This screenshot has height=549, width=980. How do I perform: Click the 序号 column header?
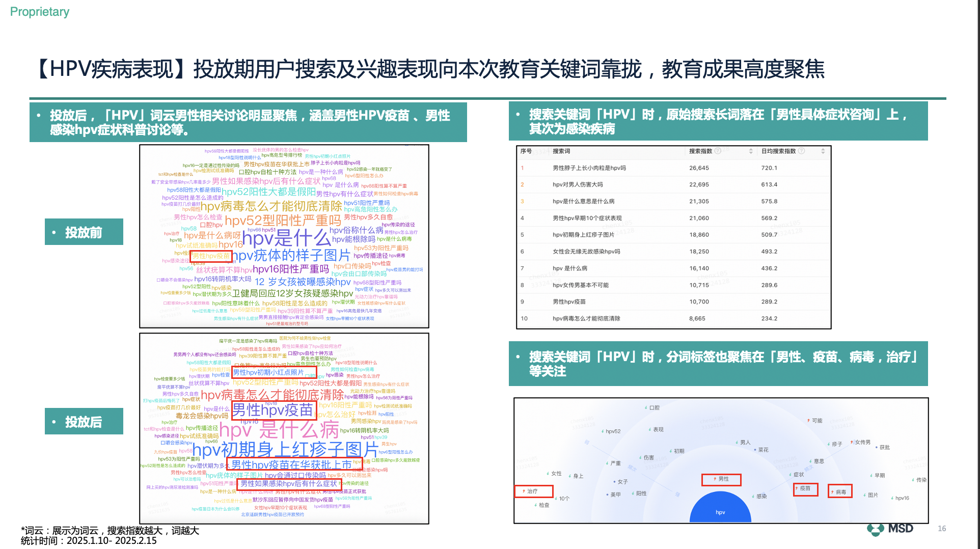(x=526, y=151)
